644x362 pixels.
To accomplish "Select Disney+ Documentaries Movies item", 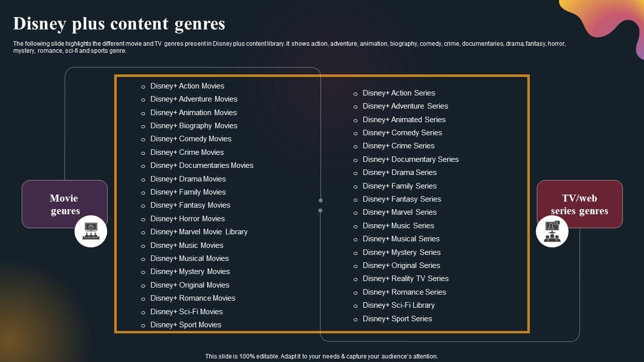I will click(202, 165).
